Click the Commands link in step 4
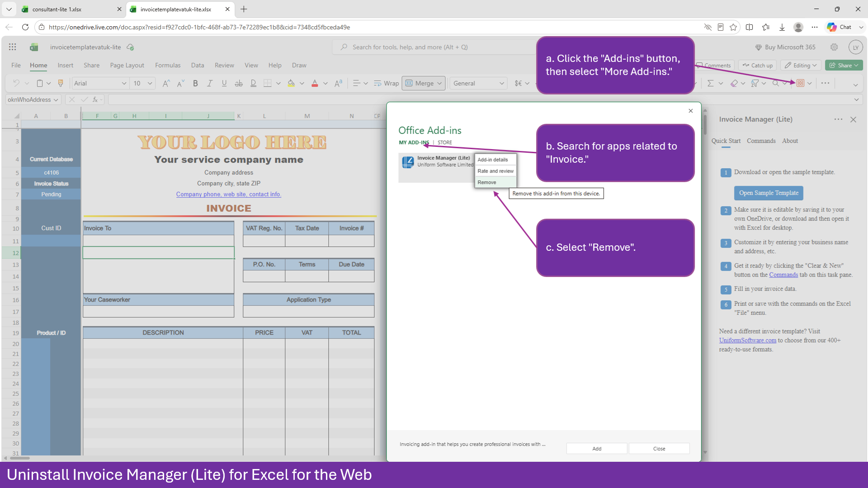868x488 pixels. pyautogui.click(x=783, y=275)
